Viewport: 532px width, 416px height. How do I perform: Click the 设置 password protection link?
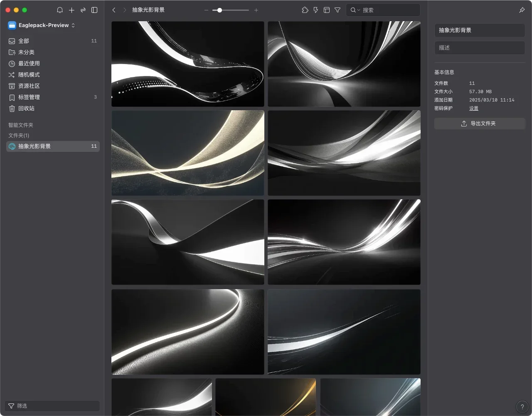pos(473,108)
